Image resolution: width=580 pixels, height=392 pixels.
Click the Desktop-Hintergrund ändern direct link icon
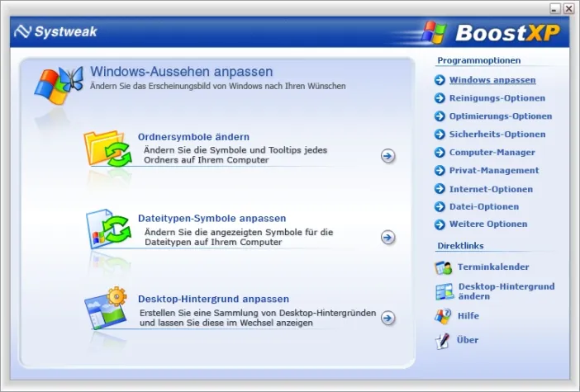click(445, 291)
